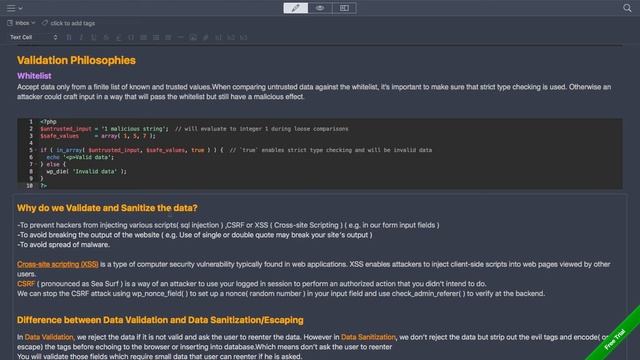Image resolution: width=640 pixels, height=360 pixels.
Task: Click the 'Difference between Data Validation' heading
Action: click(160, 320)
